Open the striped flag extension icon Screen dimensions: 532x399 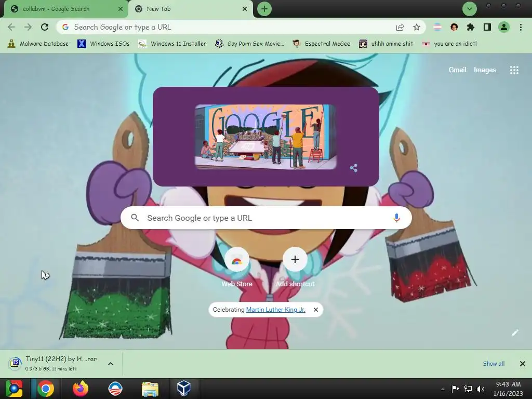coord(437,27)
